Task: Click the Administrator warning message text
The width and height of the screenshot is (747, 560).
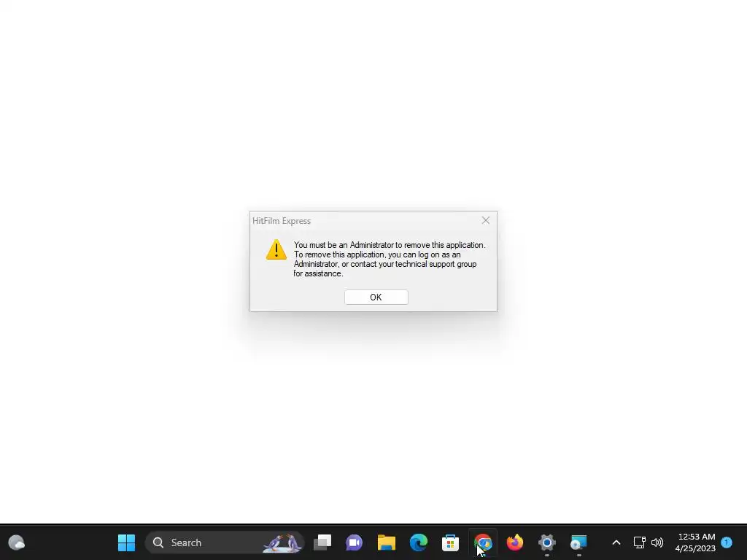Action: click(390, 259)
